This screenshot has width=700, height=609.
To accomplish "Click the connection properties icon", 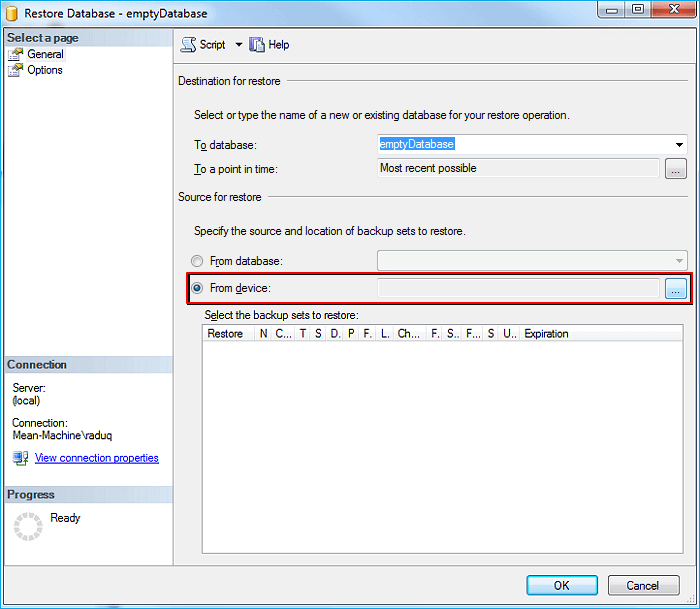I will point(21,458).
